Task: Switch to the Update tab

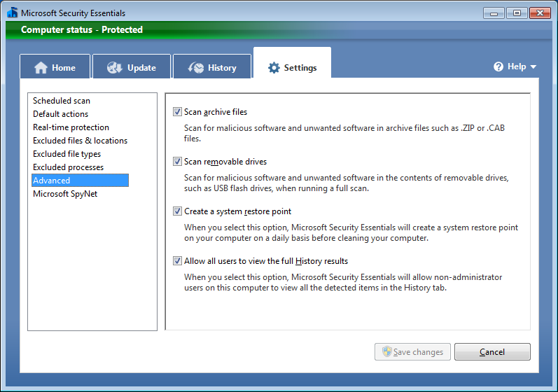Action: tap(132, 68)
